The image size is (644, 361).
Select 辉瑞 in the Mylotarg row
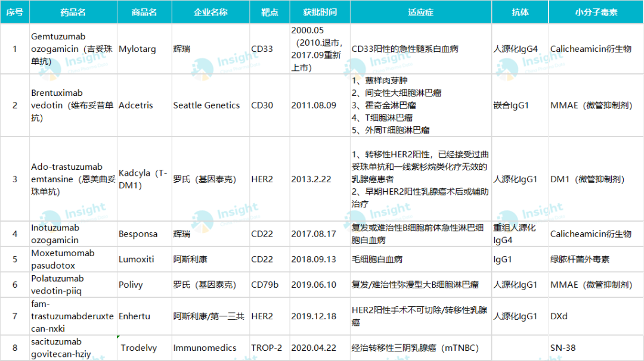210,49
